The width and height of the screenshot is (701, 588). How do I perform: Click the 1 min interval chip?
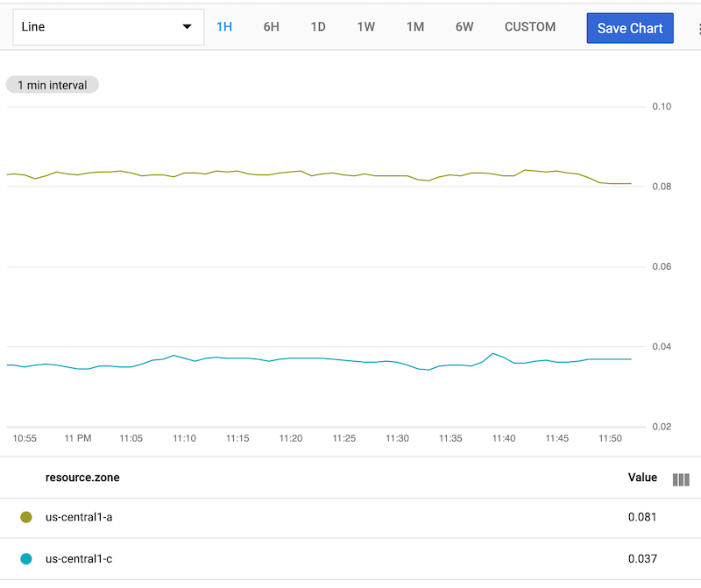pos(52,84)
